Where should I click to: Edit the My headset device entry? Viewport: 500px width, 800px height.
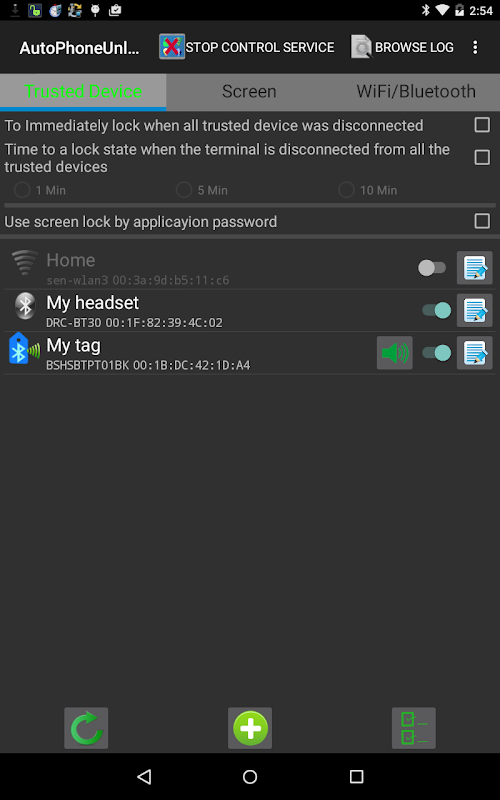(474, 310)
